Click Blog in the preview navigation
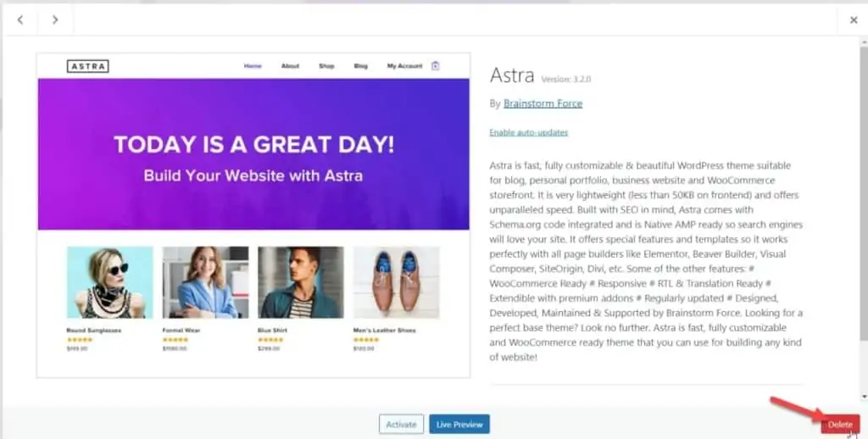Screen dimensions: 868x439 click(360, 66)
